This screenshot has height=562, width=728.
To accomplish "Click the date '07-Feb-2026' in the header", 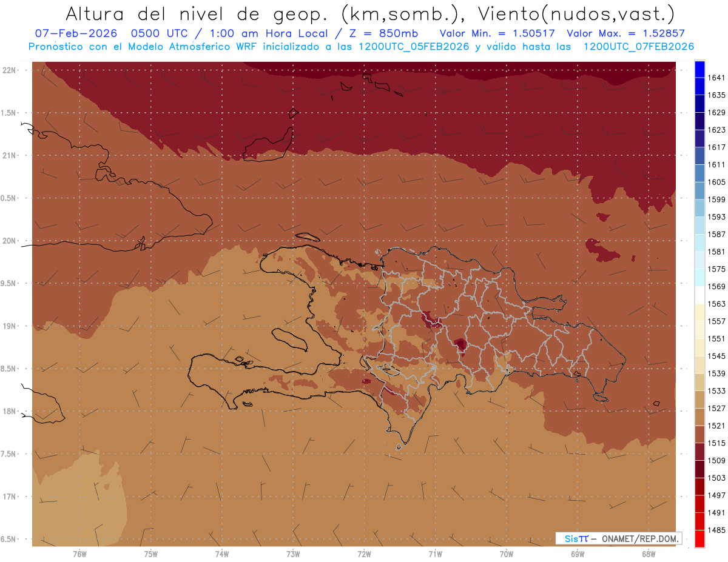I will [75, 33].
